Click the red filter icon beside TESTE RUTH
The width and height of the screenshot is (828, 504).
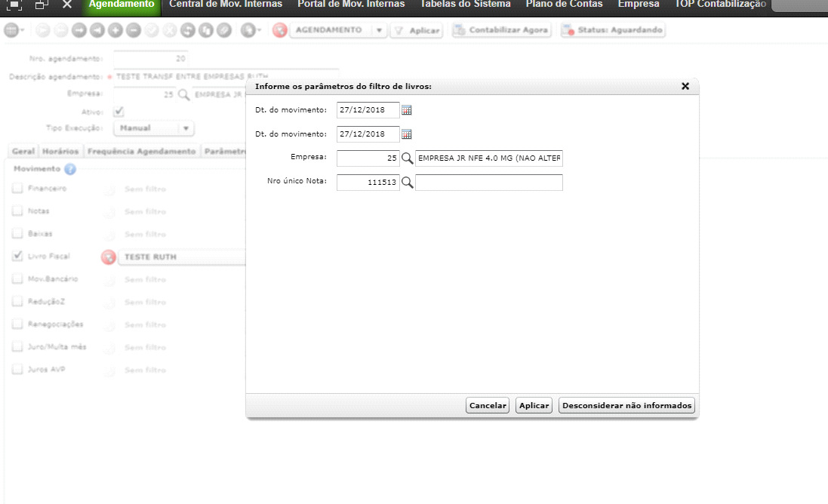[109, 257]
